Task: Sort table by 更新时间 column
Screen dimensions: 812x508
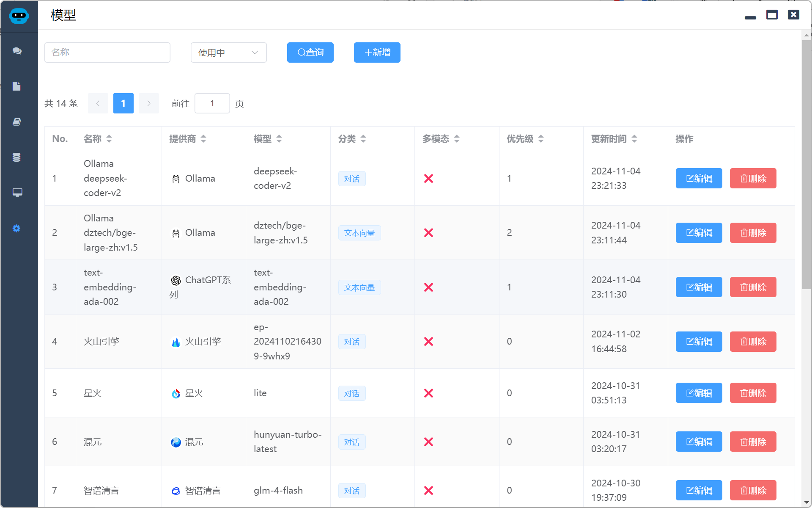Action: (634, 139)
